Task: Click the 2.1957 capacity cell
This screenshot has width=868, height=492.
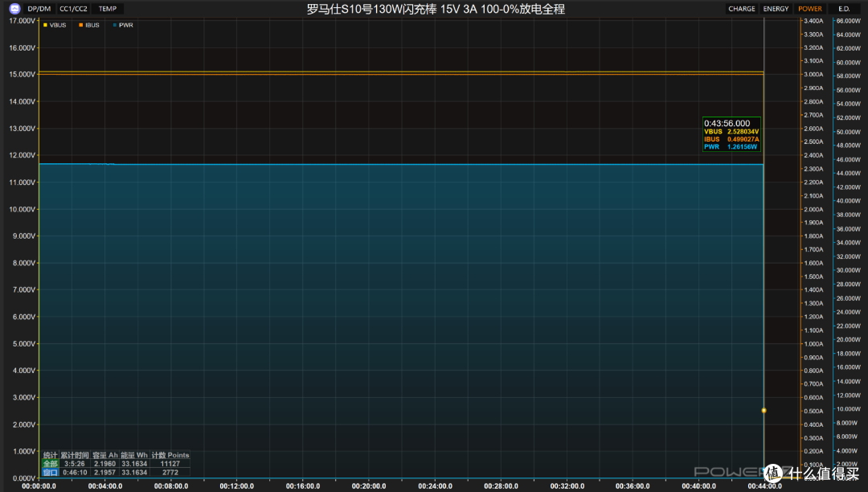Action: (x=104, y=473)
